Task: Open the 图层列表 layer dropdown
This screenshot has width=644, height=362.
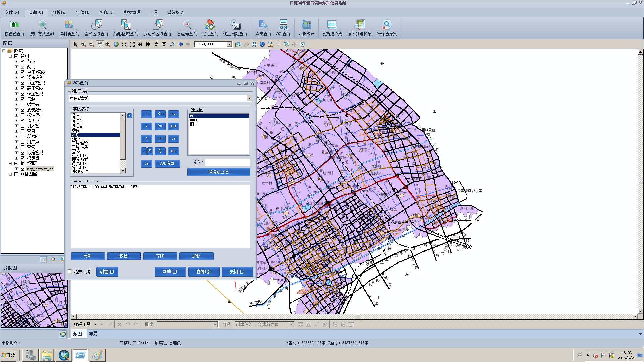Action: pos(249,98)
